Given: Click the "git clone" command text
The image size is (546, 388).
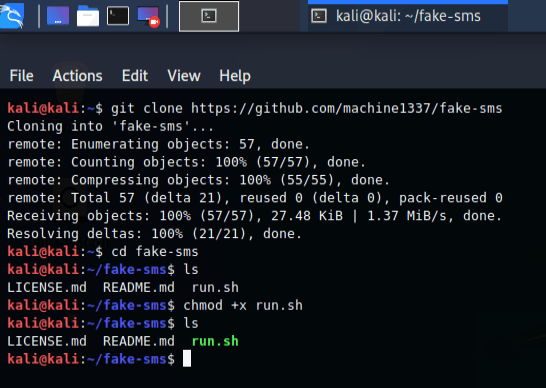Looking at the screenshot, I should click(x=147, y=108).
